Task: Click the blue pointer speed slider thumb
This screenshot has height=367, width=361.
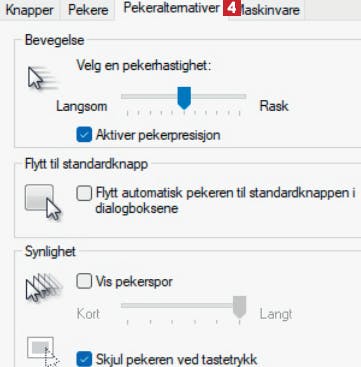Action: [184, 98]
